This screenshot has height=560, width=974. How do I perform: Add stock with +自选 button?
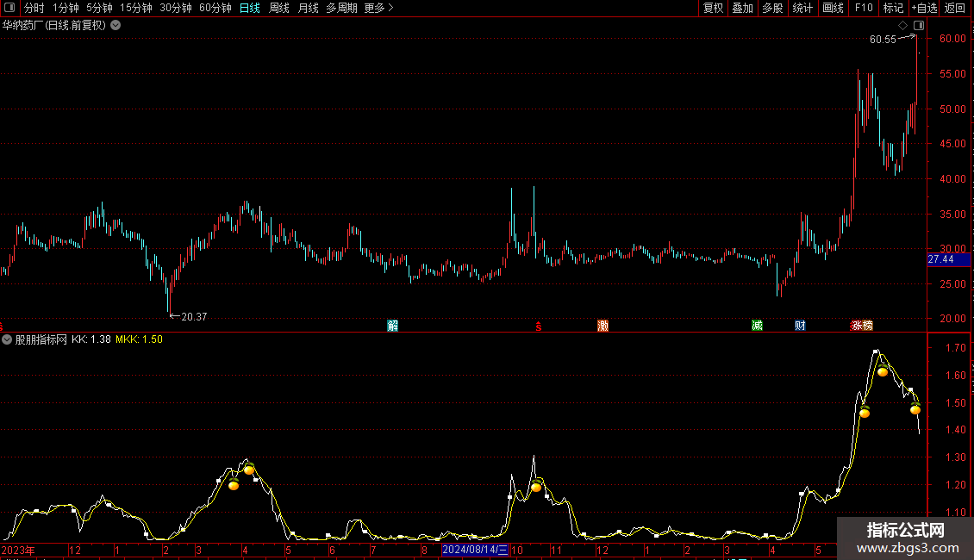[x=924, y=8]
